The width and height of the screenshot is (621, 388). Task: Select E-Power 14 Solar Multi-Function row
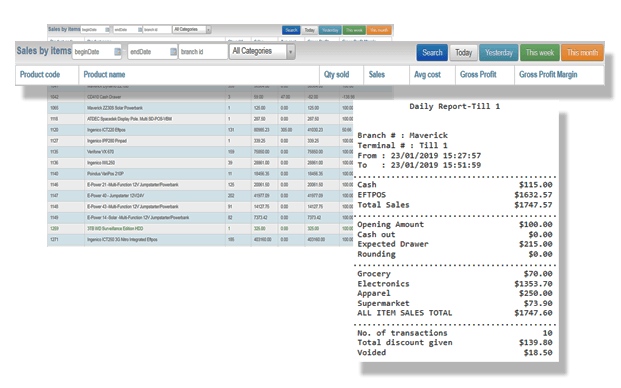pos(200,217)
